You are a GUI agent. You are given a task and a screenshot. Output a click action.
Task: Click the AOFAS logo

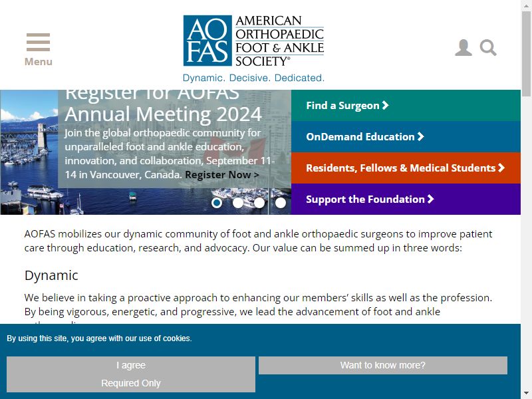(253, 41)
